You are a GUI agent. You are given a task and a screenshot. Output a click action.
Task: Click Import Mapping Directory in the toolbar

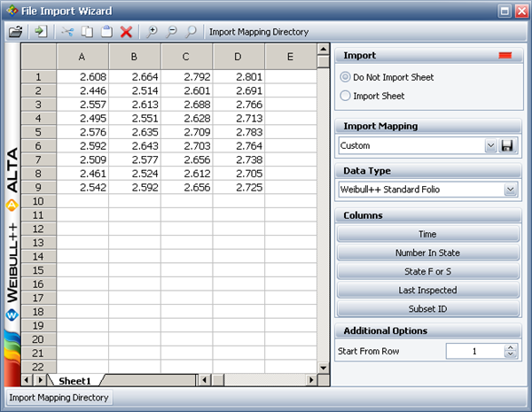(x=258, y=32)
